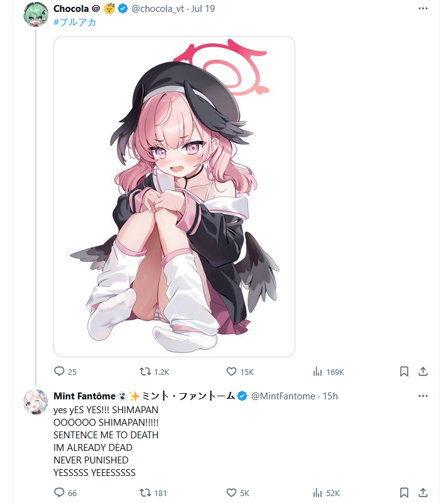
Task: Open @chocola_vt profile handle
Action: click(158, 9)
